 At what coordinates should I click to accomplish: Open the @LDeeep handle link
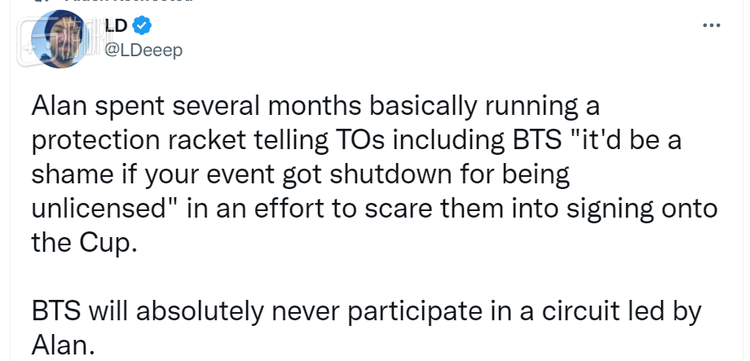143,50
